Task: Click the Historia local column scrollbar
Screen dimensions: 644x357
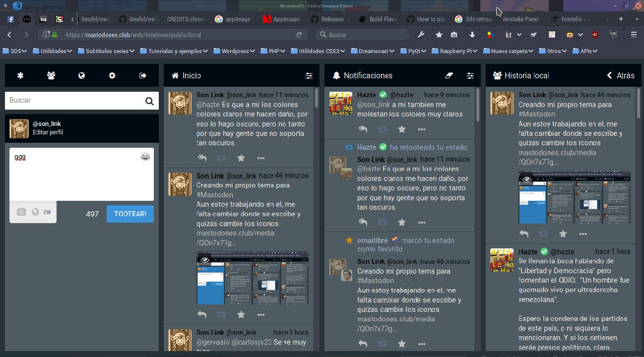Action: (639, 103)
